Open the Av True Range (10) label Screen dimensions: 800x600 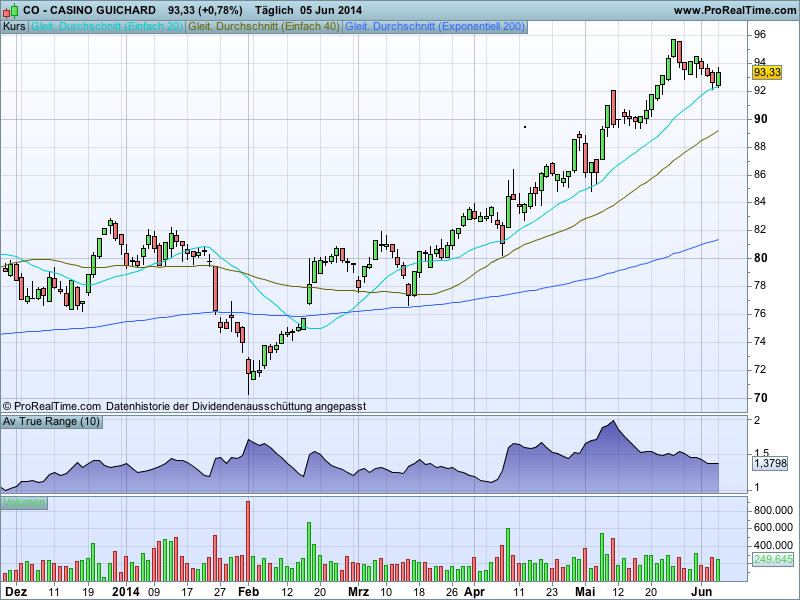coord(52,421)
